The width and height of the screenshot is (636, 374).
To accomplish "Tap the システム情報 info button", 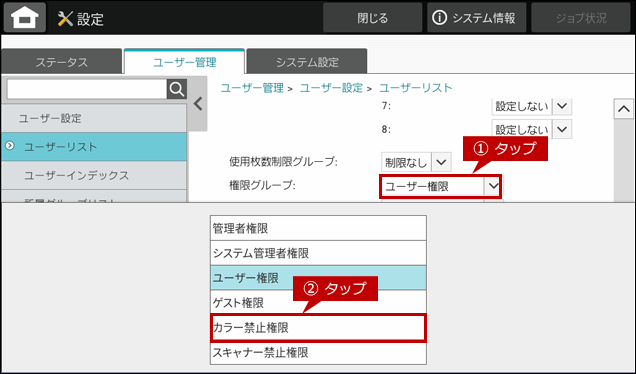I will (477, 18).
